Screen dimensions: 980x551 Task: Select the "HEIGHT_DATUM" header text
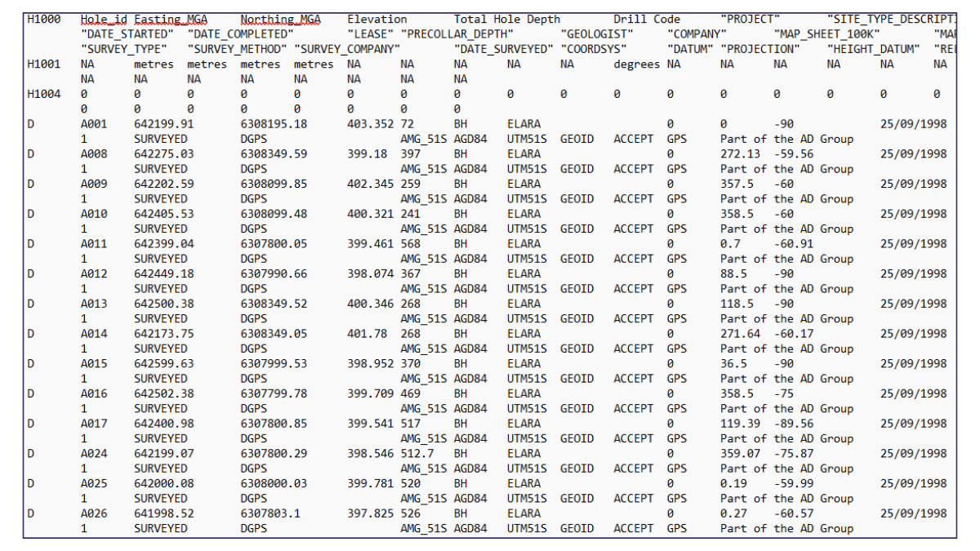[x=873, y=49]
